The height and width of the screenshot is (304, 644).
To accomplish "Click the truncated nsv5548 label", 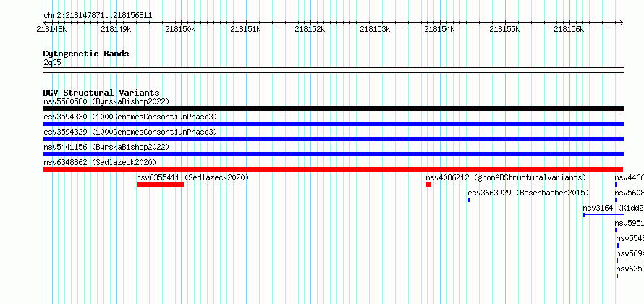I will [630, 238].
